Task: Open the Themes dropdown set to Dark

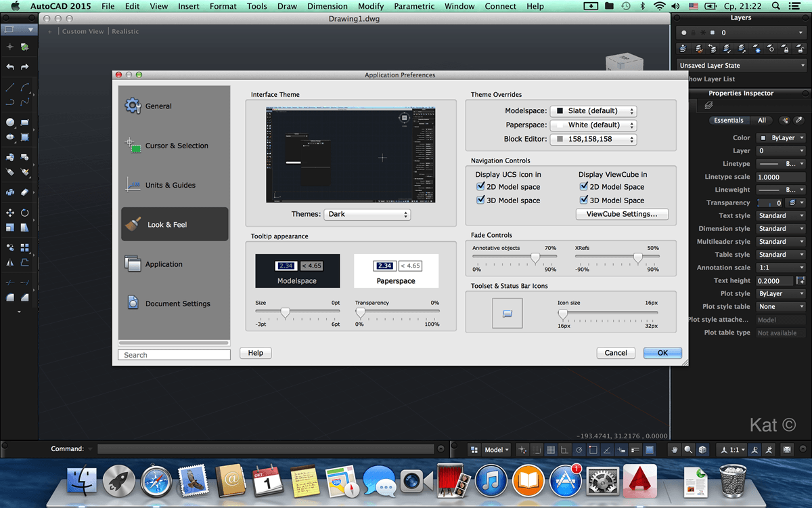Action: 367,214
